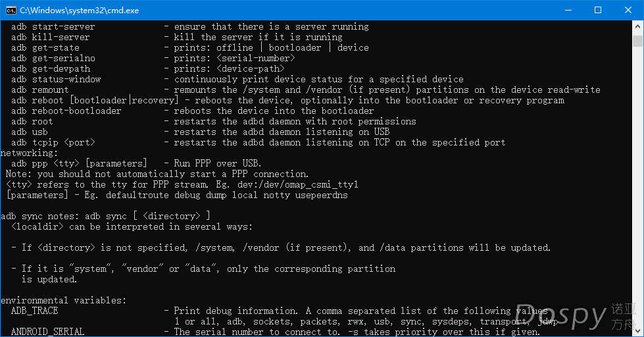Click the Dospy watermark logo
The image size is (644, 337).
[x=576, y=317]
